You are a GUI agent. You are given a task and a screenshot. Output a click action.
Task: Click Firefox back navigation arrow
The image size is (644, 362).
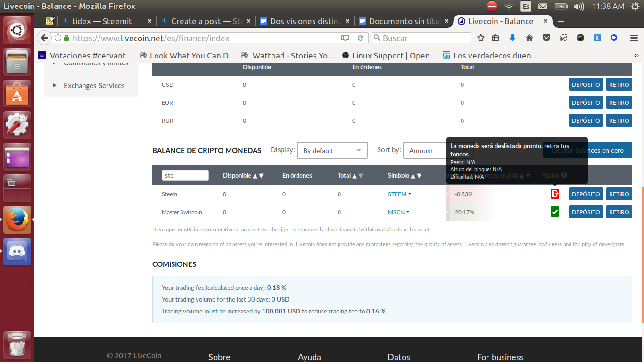pos(44,38)
